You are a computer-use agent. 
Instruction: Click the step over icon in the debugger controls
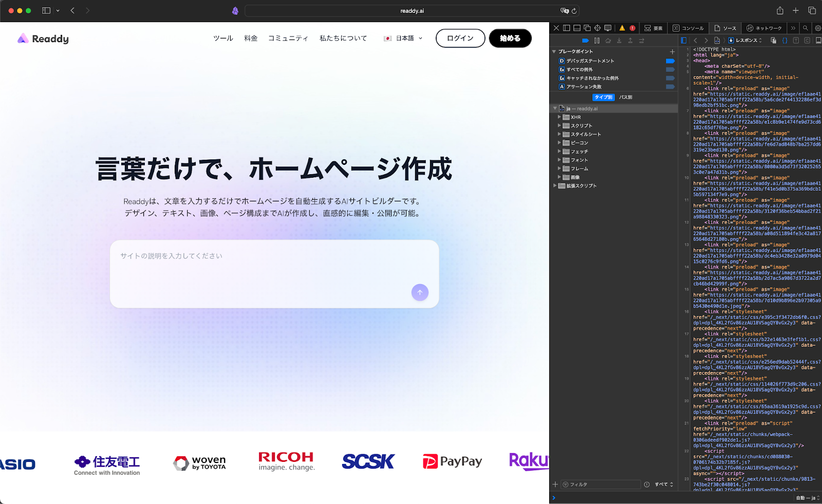pyautogui.click(x=608, y=40)
